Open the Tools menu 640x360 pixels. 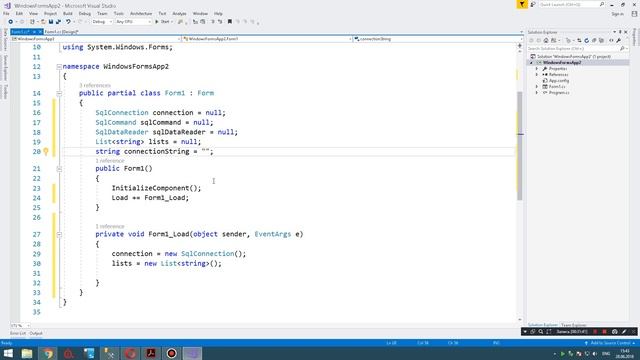(119, 13)
